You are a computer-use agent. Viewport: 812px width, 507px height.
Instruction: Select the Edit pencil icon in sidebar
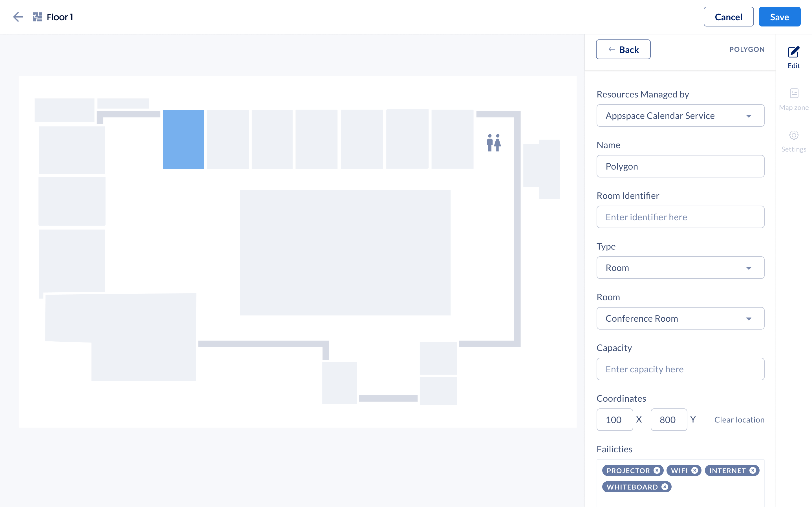(794, 52)
